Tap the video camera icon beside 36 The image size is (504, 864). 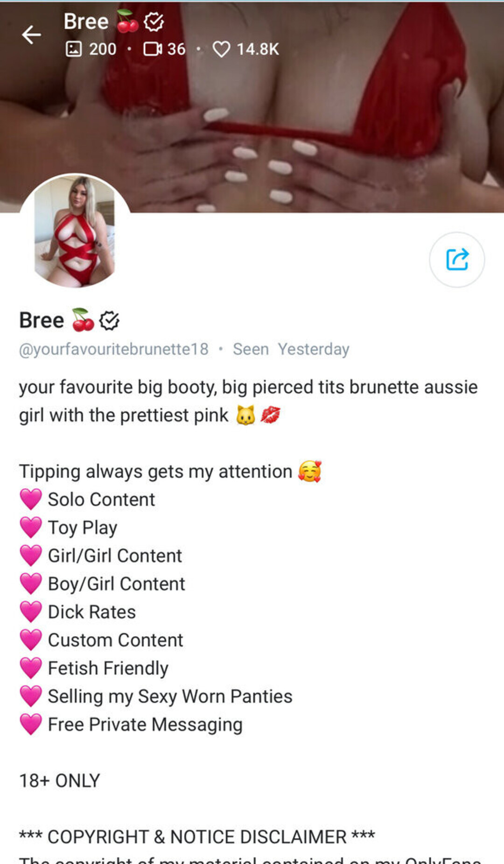[153, 49]
